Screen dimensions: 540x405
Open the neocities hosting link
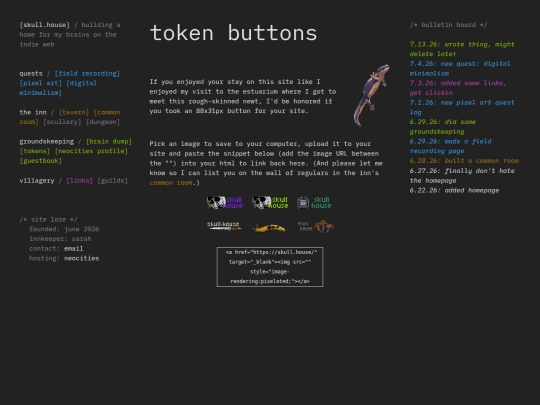tap(81, 258)
